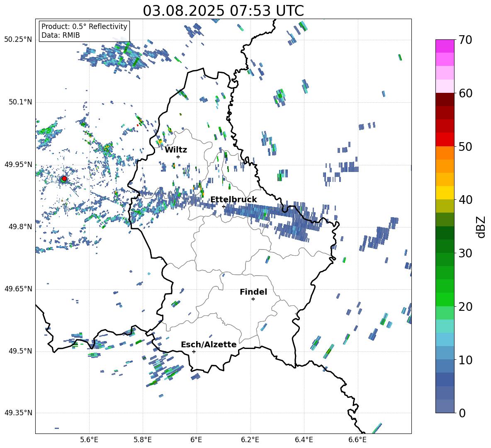This screenshot has height=448, width=491.
Task: Click the dBZ colorbar label
Action: (x=481, y=227)
